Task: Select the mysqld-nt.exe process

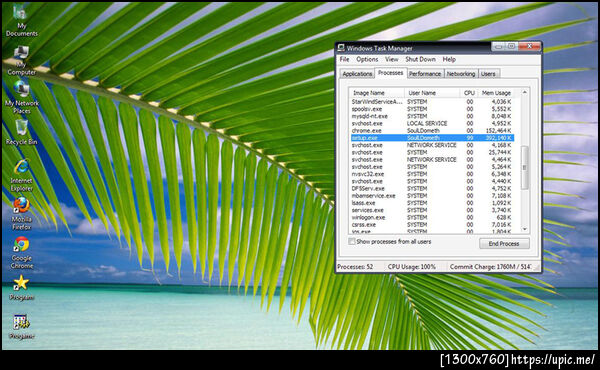Action: [432, 116]
